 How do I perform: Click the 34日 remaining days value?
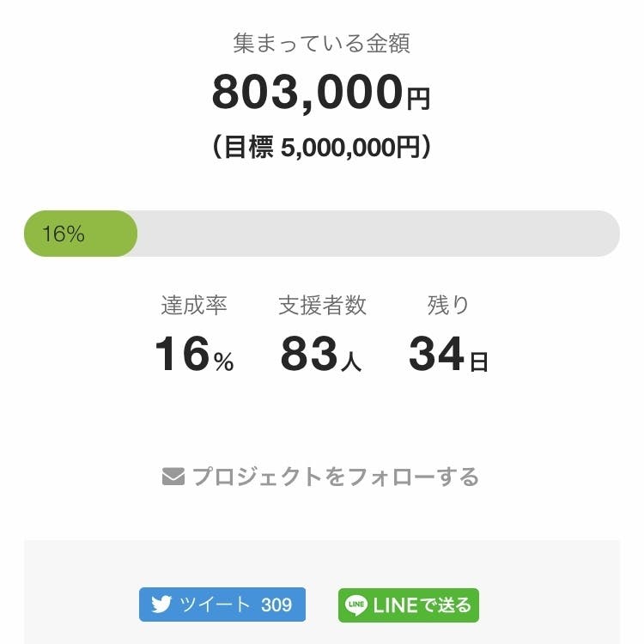(448, 355)
